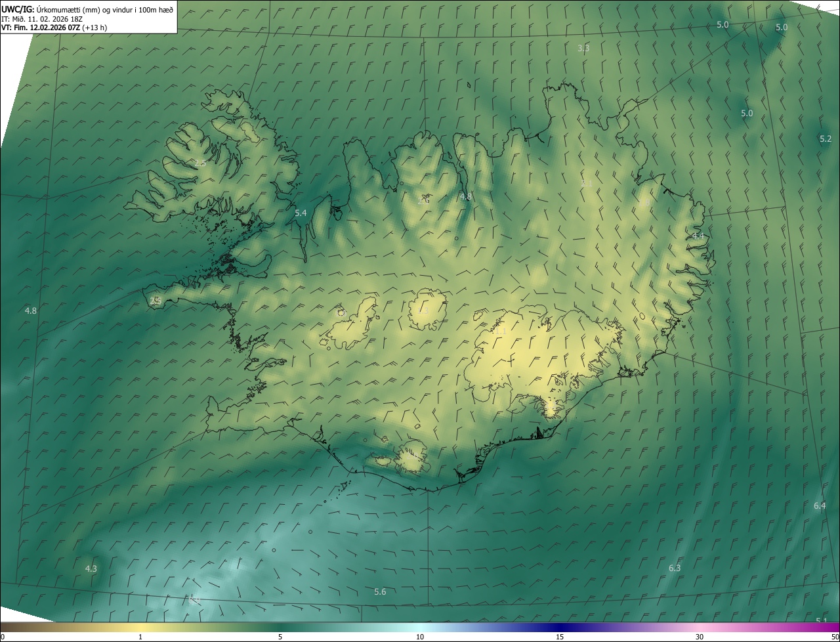Click the color bar at tick '15'
This screenshot has width=840, height=642.
[560, 637]
